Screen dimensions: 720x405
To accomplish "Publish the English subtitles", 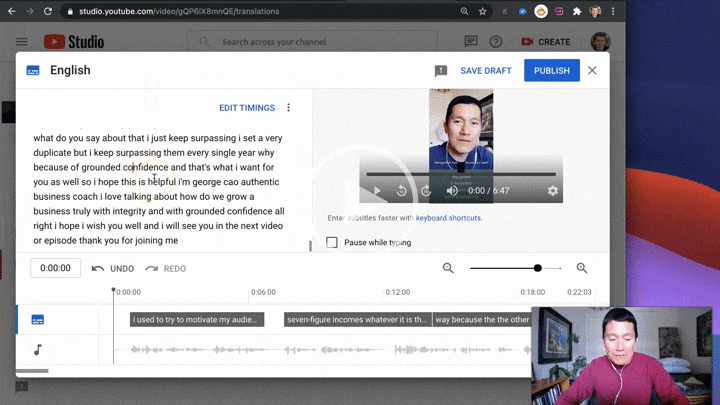I will [x=551, y=71].
